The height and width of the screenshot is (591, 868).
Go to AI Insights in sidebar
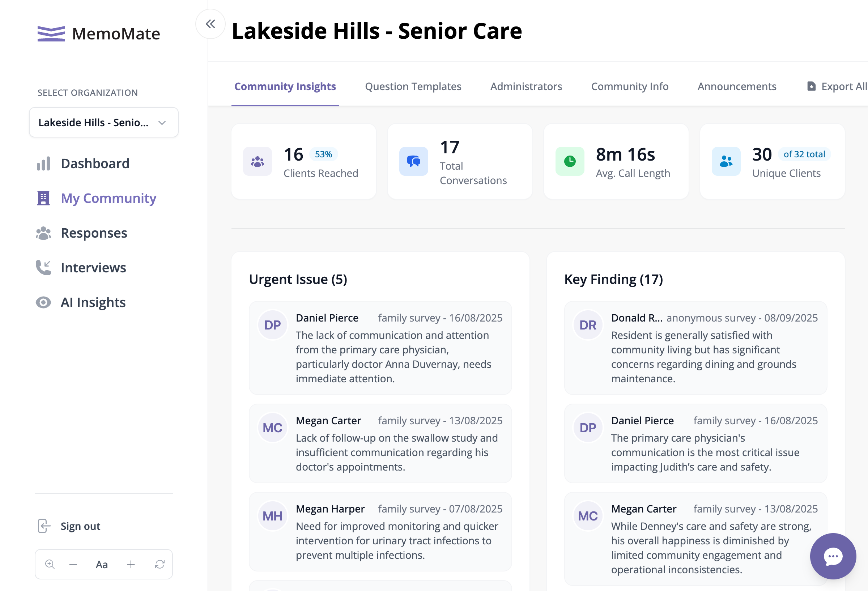coord(81,302)
